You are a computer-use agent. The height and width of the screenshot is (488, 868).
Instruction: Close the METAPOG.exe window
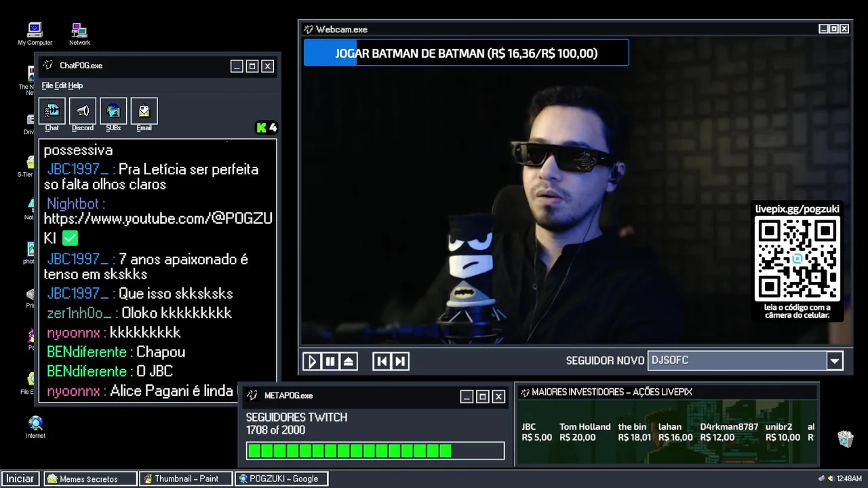click(x=498, y=396)
